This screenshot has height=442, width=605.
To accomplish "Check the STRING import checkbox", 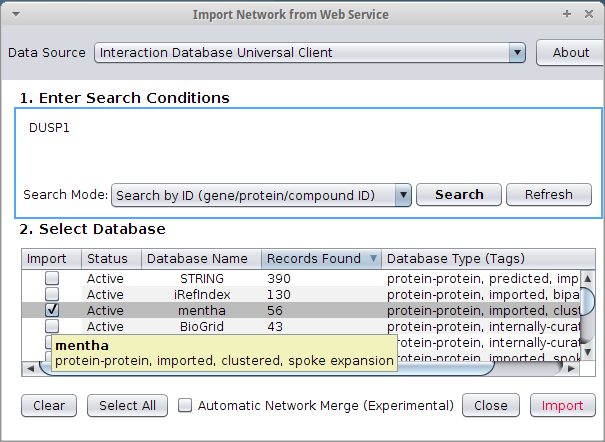I will point(52,278).
